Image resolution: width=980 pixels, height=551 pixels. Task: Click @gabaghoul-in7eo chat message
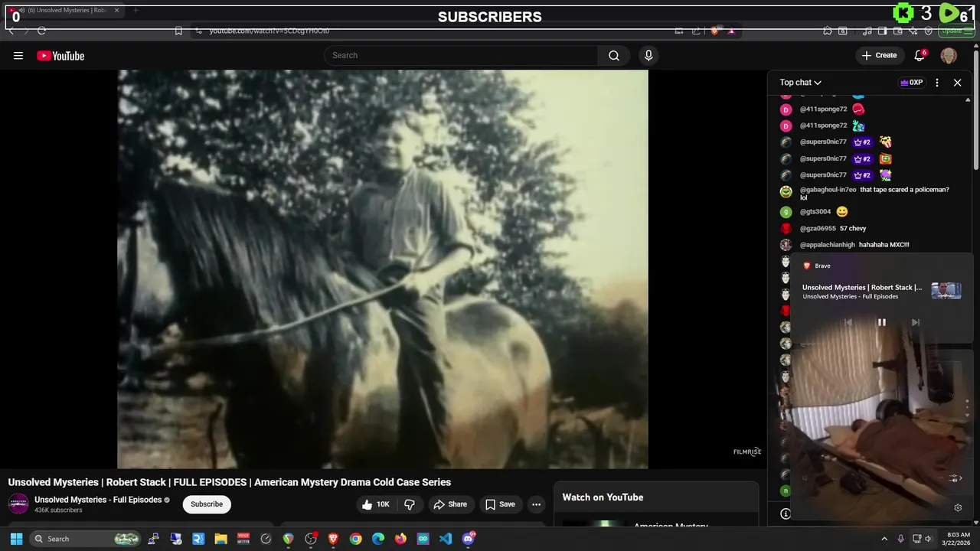pos(874,193)
